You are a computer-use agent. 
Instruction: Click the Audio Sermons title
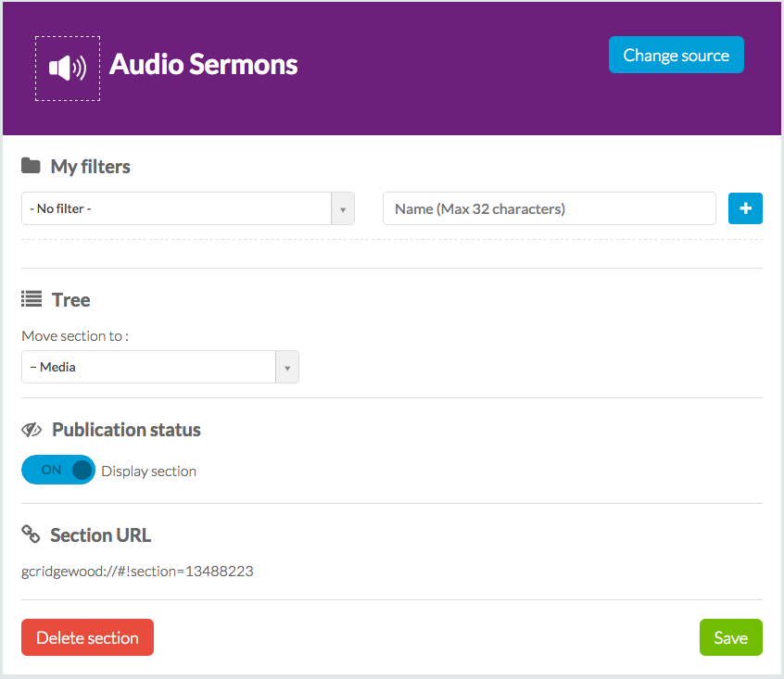pos(204,64)
